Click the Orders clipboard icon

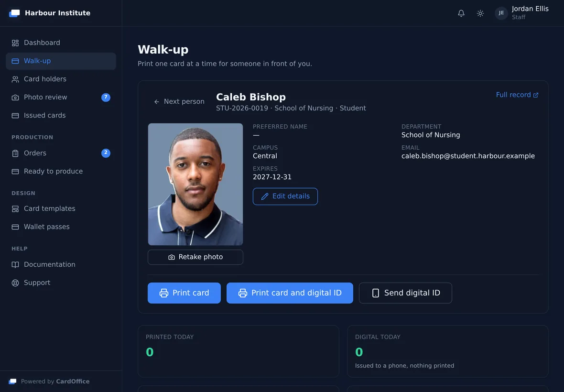click(15, 153)
